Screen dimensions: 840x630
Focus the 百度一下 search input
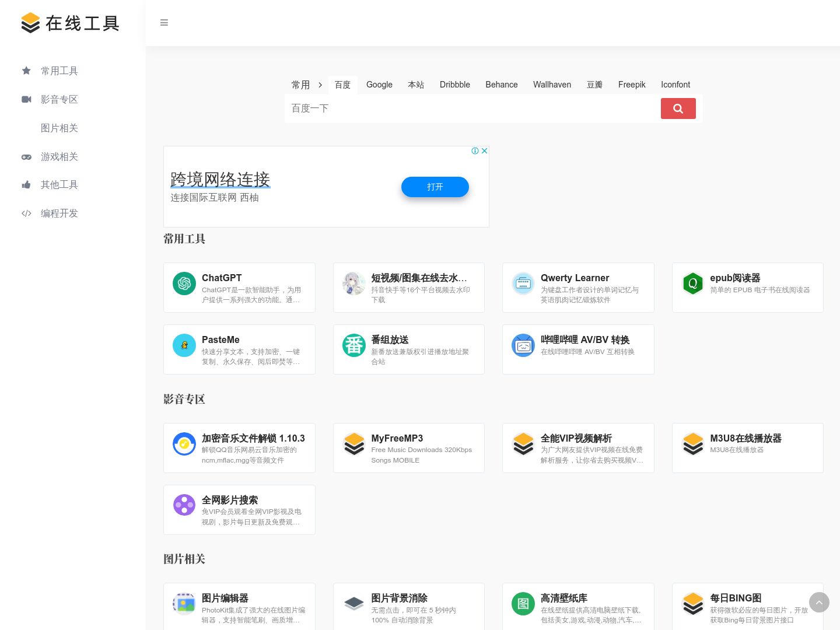pos(473,108)
